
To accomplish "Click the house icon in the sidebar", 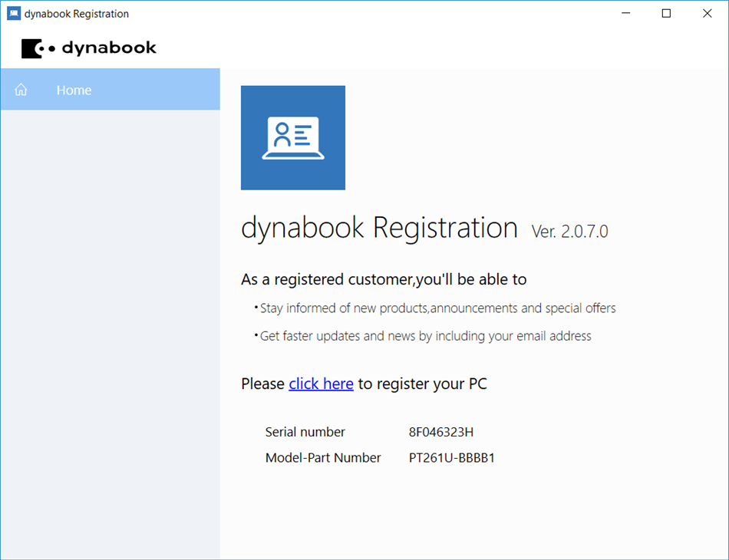I will pos(21,89).
